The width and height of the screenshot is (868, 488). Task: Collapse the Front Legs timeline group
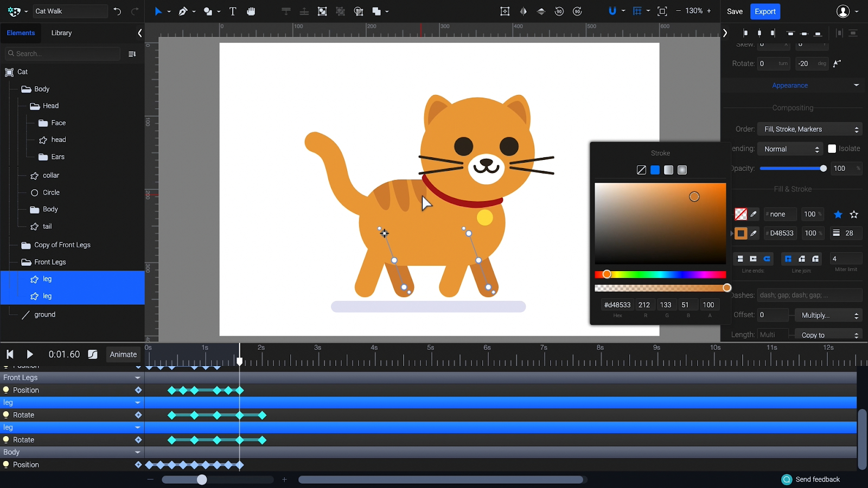click(x=138, y=378)
